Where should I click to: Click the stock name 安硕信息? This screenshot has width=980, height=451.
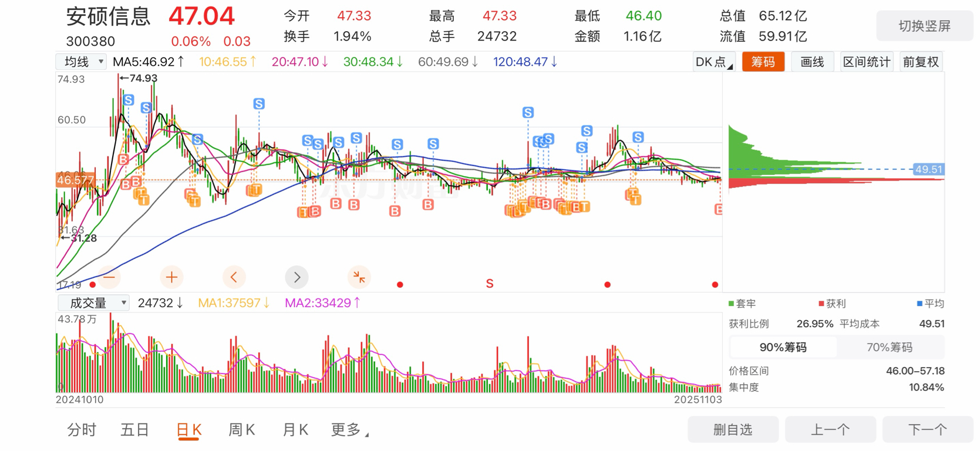point(109,16)
